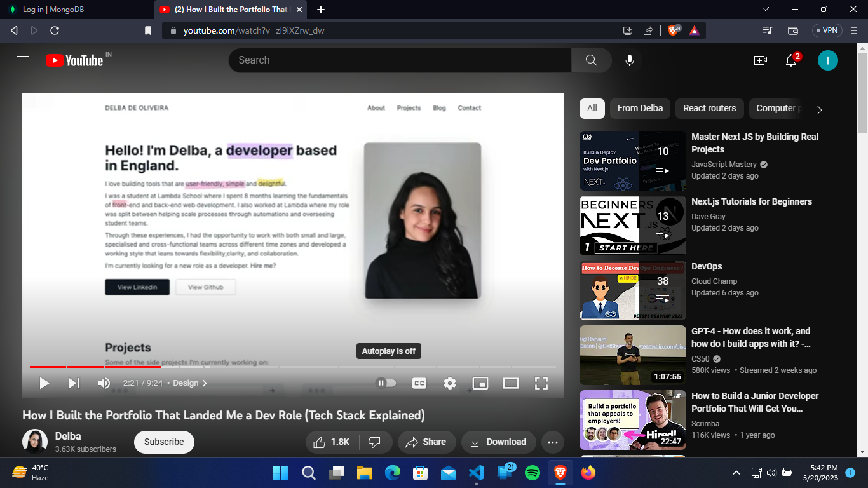Seek on the video progress bar

point(293,367)
